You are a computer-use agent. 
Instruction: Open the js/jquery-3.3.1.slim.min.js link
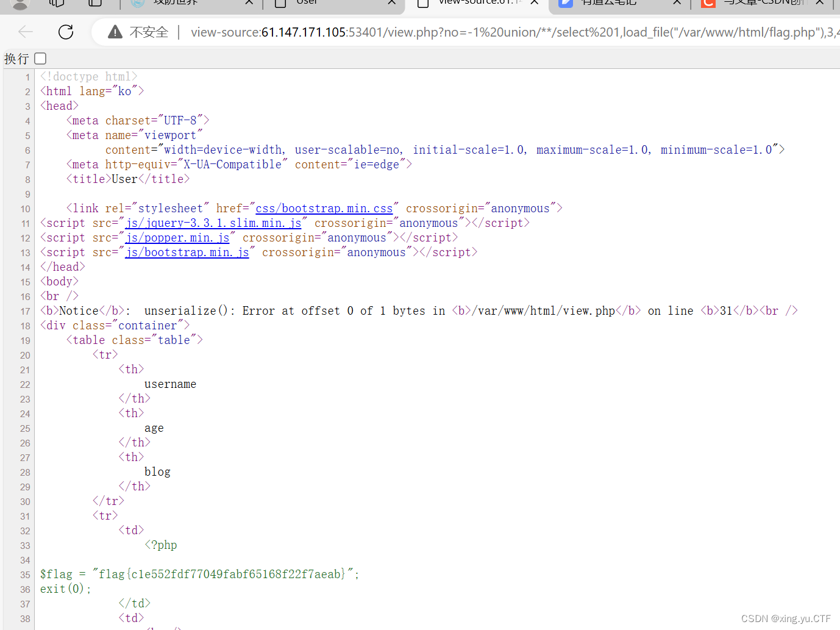213,223
